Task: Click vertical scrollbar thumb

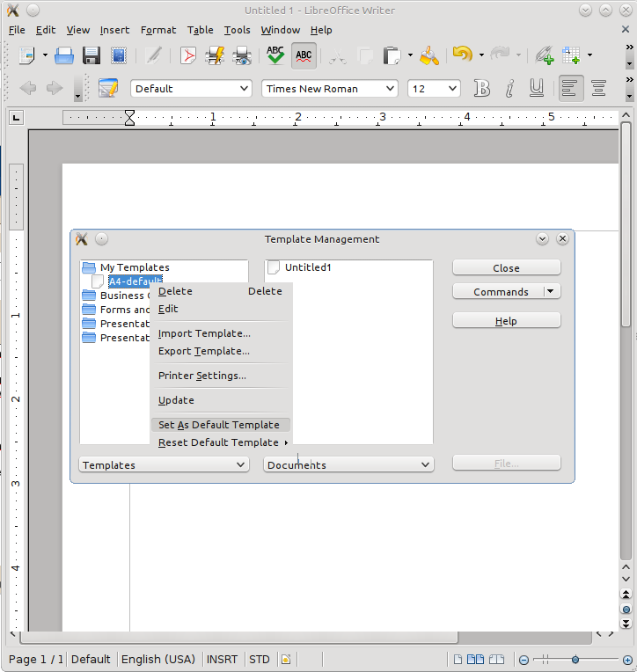Action: click(x=626, y=225)
